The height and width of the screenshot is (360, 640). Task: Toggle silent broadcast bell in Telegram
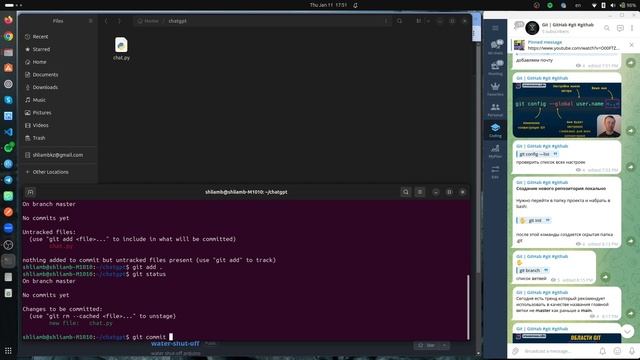tap(602, 351)
